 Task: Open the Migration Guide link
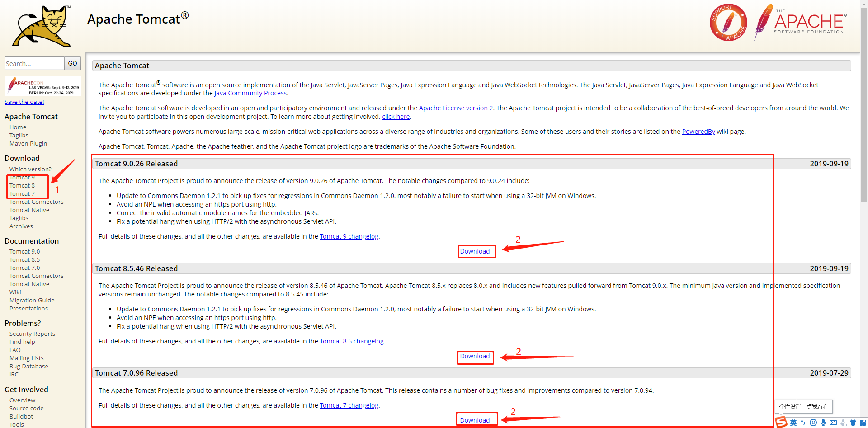click(x=32, y=301)
